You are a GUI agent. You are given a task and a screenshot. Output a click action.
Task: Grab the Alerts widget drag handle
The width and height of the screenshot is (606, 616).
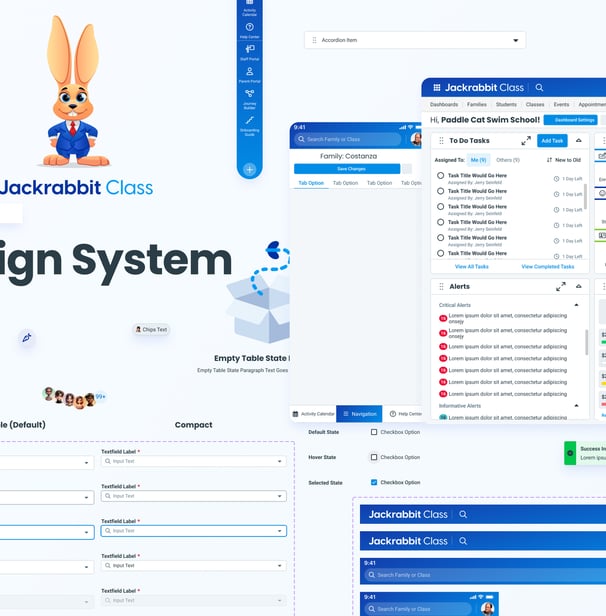441,286
